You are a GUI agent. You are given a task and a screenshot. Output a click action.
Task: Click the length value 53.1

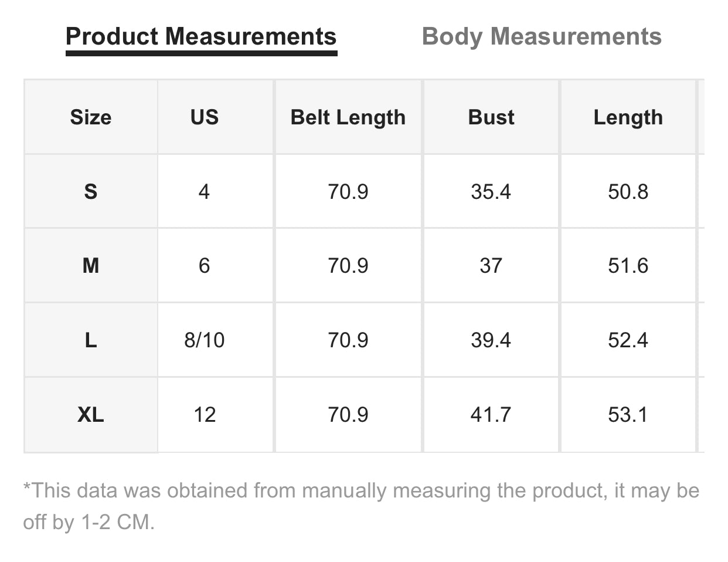[x=628, y=415]
